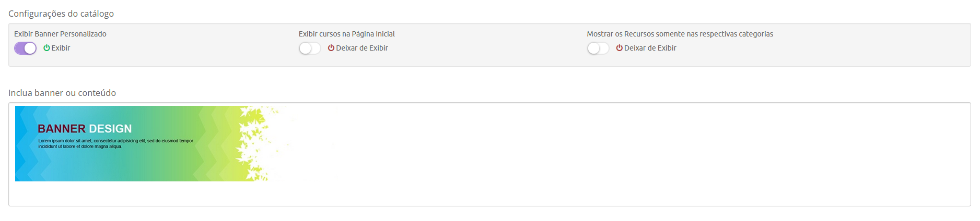The width and height of the screenshot is (980, 221).
Task: Click the 'Exibir Banner Personalizado' label
Action: click(x=60, y=34)
